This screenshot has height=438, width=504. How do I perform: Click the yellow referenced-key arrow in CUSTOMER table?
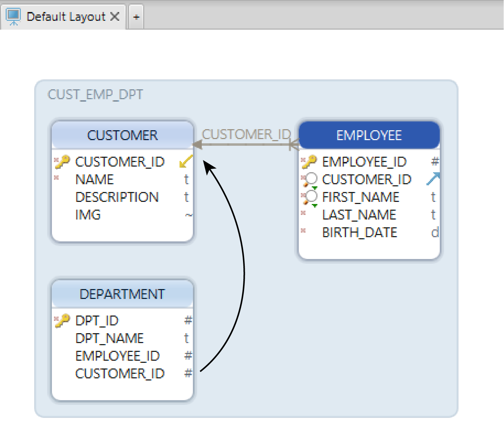(186, 161)
